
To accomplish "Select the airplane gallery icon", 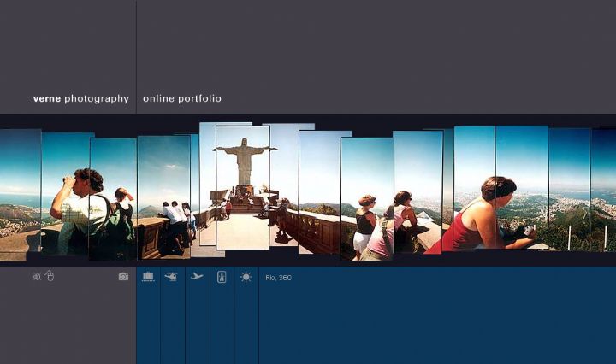I will pyautogui.click(x=197, y=277).
